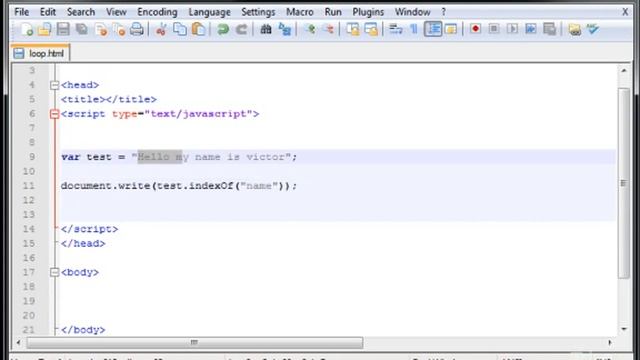Open the Window menu
This screenshot has height=360, width=640.
click(412, 12)
